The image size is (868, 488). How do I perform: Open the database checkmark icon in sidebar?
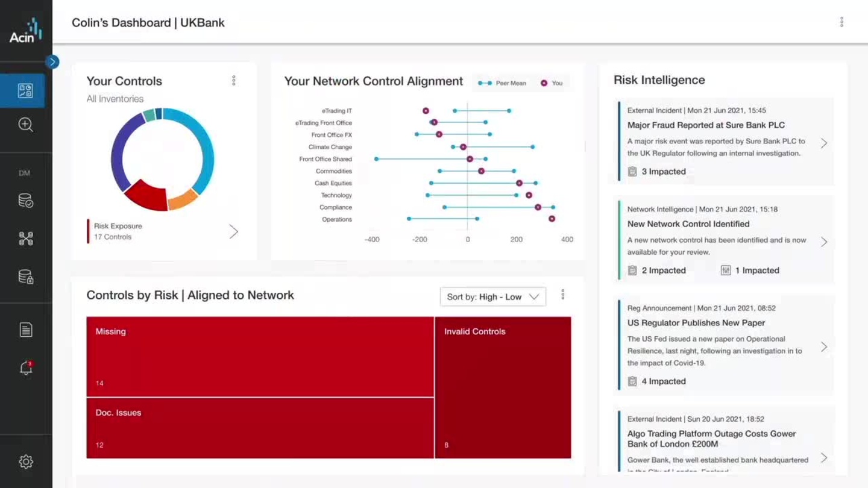pyautogui.click(x=25, y=201)
